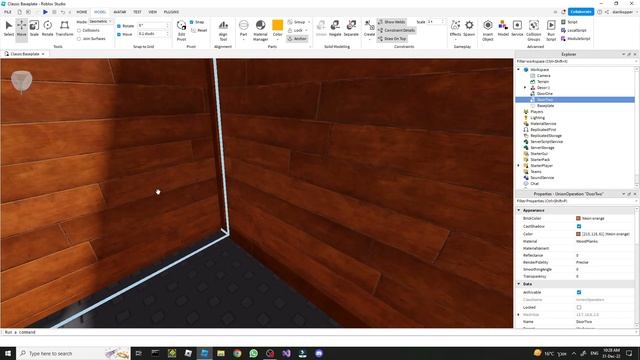Viewport: 640px width, 360px height.
Task: Click the Run Script icon
Action: (551, 30)
